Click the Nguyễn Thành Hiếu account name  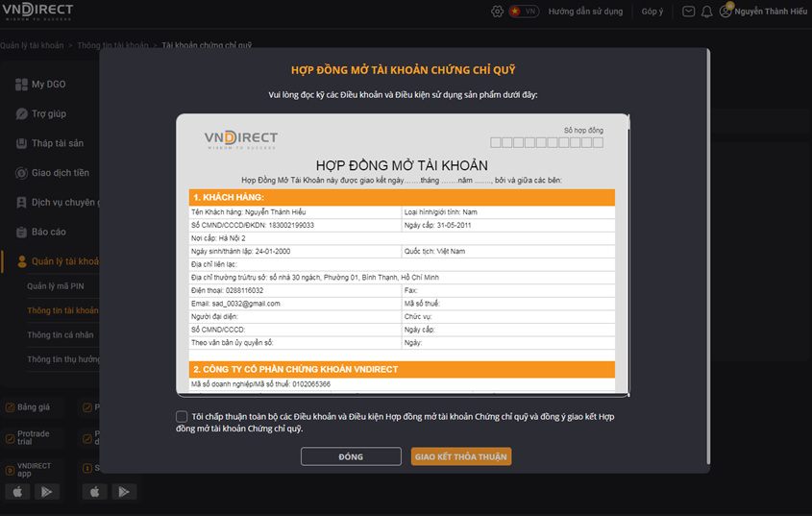point(771,12)
